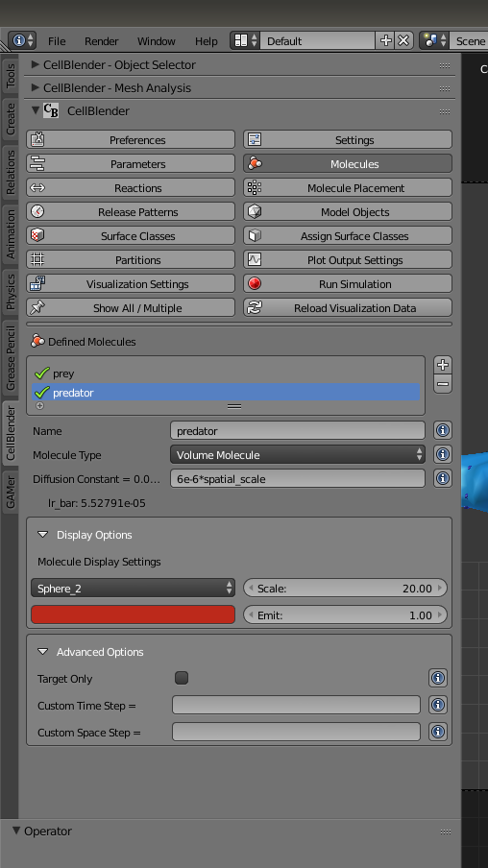Enable the Target Only checkbox
488x868 pixels.
182,678
